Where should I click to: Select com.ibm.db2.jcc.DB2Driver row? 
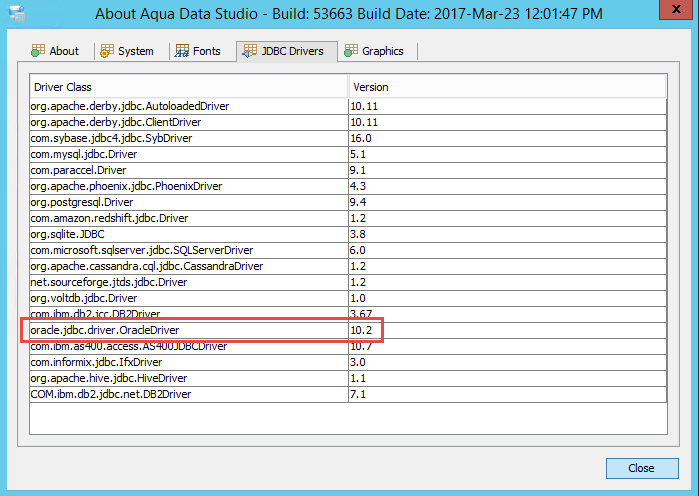click(x=348, y=314)
